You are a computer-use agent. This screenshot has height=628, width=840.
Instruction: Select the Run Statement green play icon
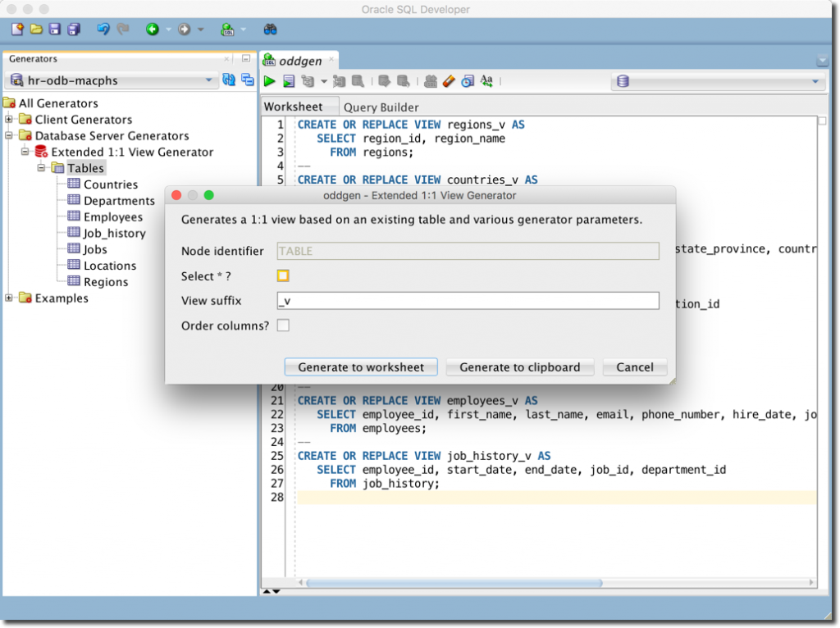click(269, 80)
